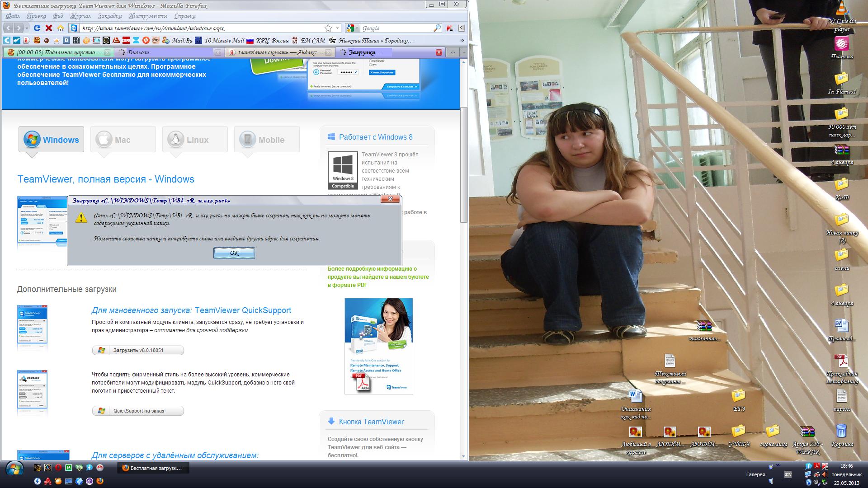Click the back navigation arrow
The width and height of the screenshot is (868, 488).
tap(8, 28)
